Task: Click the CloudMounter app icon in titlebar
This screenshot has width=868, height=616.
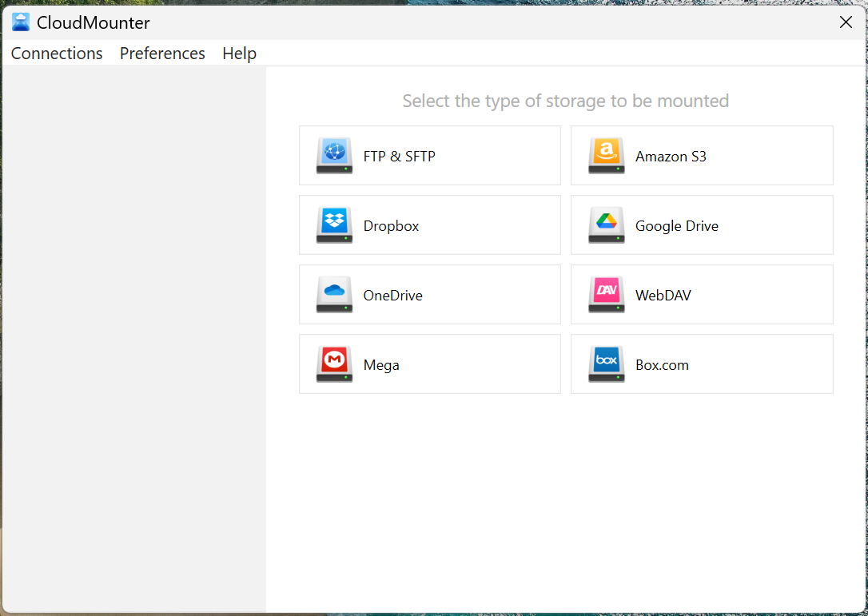Action: [20, 22]
